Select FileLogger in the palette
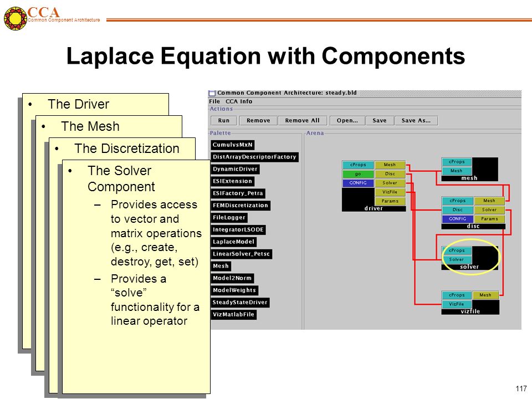This screenshot has height=399, width=532. click(229, 217)
